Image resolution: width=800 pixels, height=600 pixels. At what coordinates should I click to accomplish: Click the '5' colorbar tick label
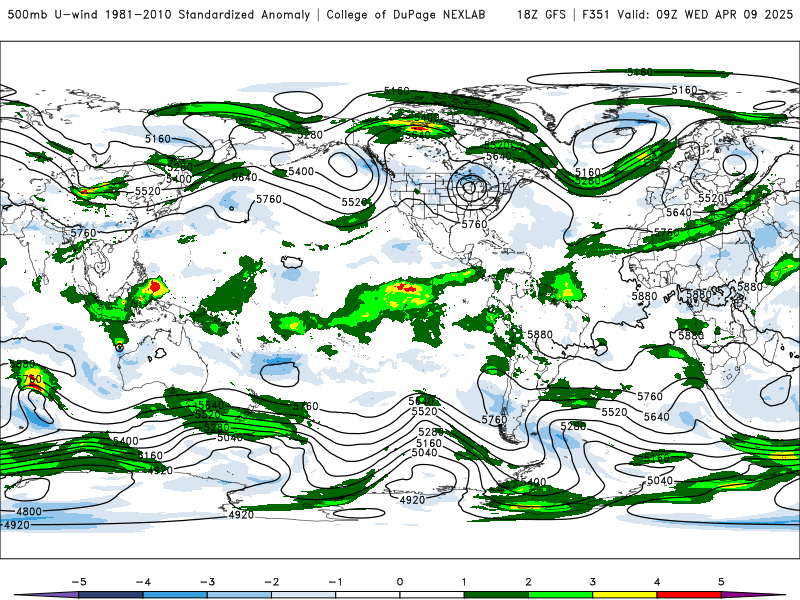(721, 582)
